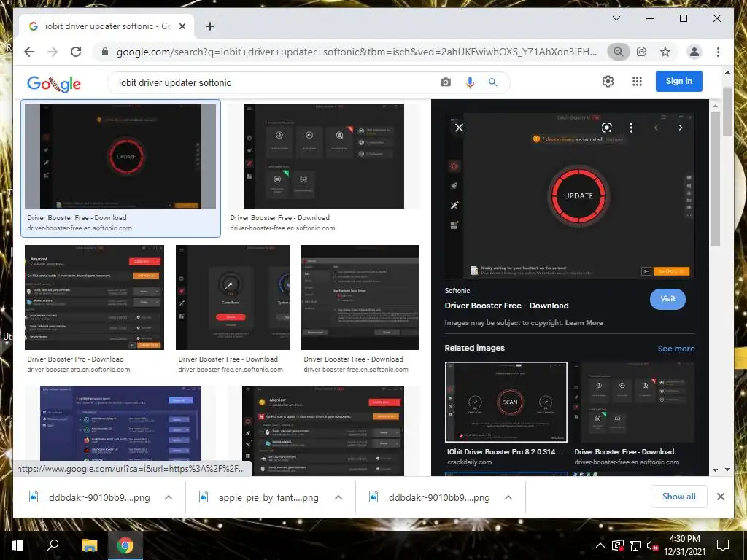The height and width of the screenshot is (560, 747).
Task: Click driver-booster-pro.en.softonic.com source link
Action: [79, 370]
